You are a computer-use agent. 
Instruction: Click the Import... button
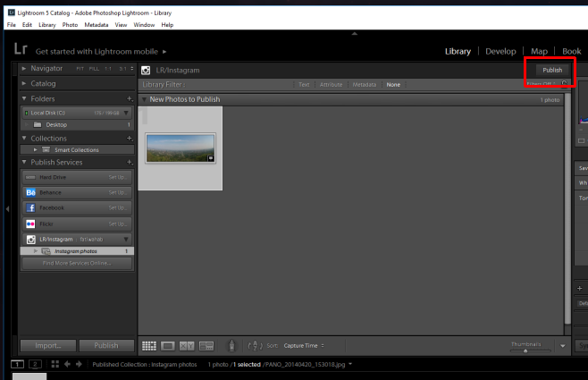[x=48, y=345]
